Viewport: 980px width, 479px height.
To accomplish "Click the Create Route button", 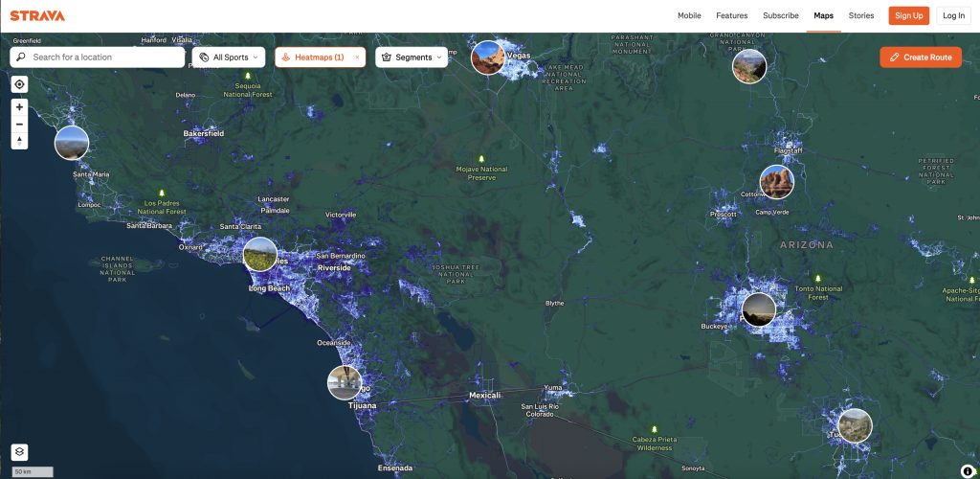I will pyautogui.click(x=921, y=57).
